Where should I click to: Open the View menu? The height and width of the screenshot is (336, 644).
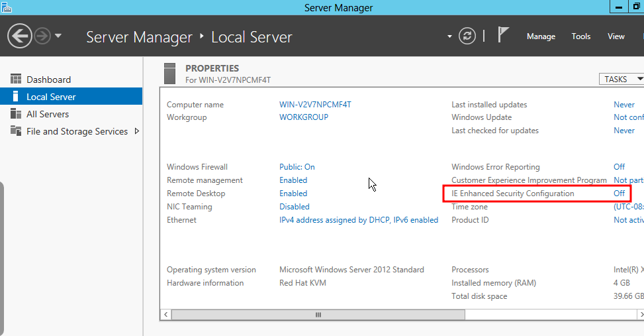click(616, 36)
